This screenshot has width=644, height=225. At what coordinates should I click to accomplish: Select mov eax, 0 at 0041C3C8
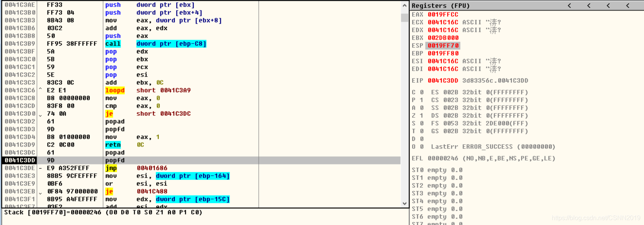[x=132, y=98]
